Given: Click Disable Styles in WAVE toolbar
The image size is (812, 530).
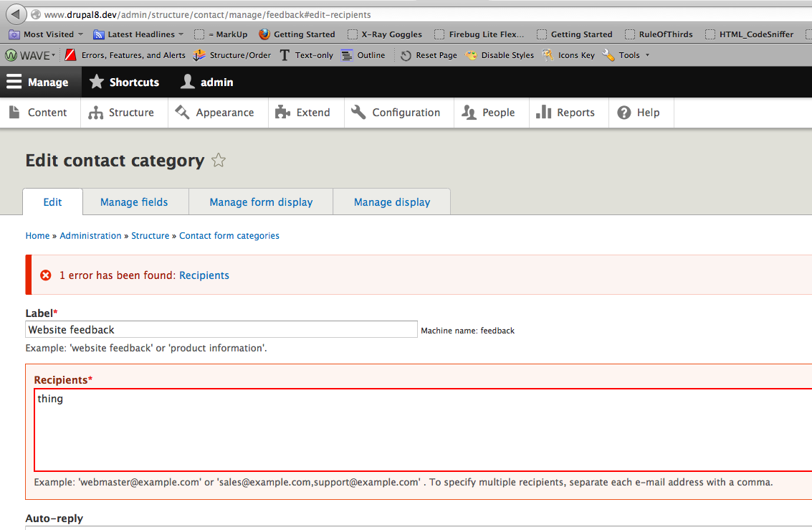Looking at the screenshot, I should coord(500,55).
